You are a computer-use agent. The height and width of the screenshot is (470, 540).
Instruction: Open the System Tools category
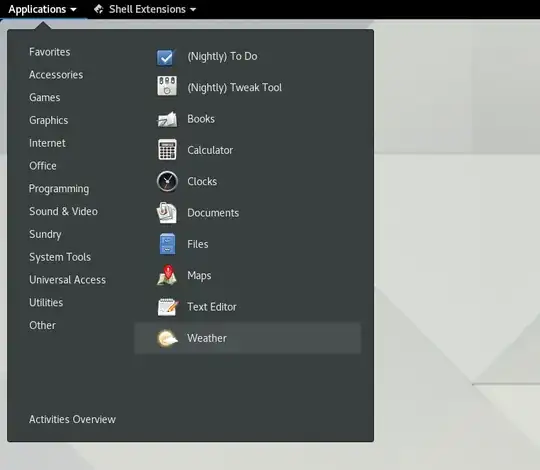tap(60, 257)
